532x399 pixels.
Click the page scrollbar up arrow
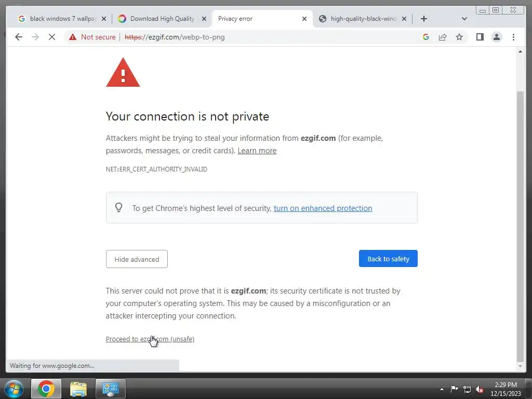coord(520,51)
